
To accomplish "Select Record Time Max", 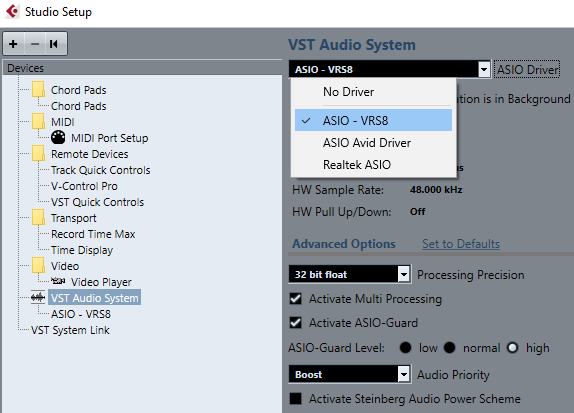I will [93, 234].
